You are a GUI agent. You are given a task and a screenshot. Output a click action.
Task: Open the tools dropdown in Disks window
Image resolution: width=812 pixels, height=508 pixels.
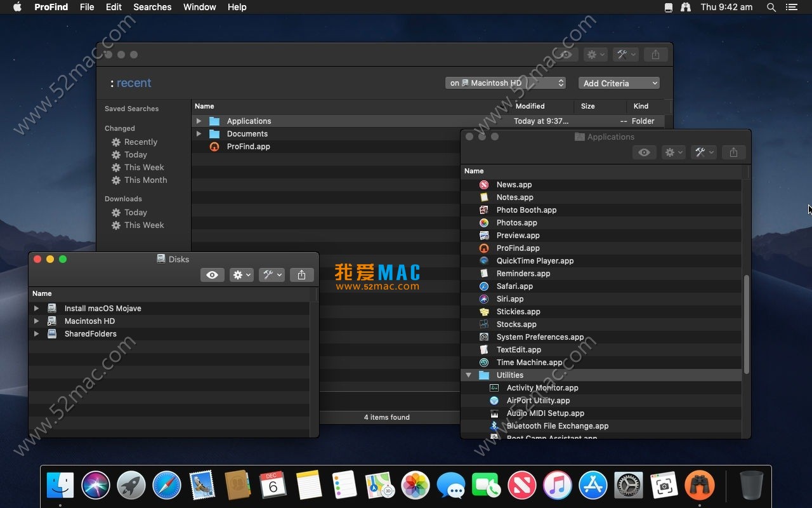pyautogui.click(x=272, y=274)
